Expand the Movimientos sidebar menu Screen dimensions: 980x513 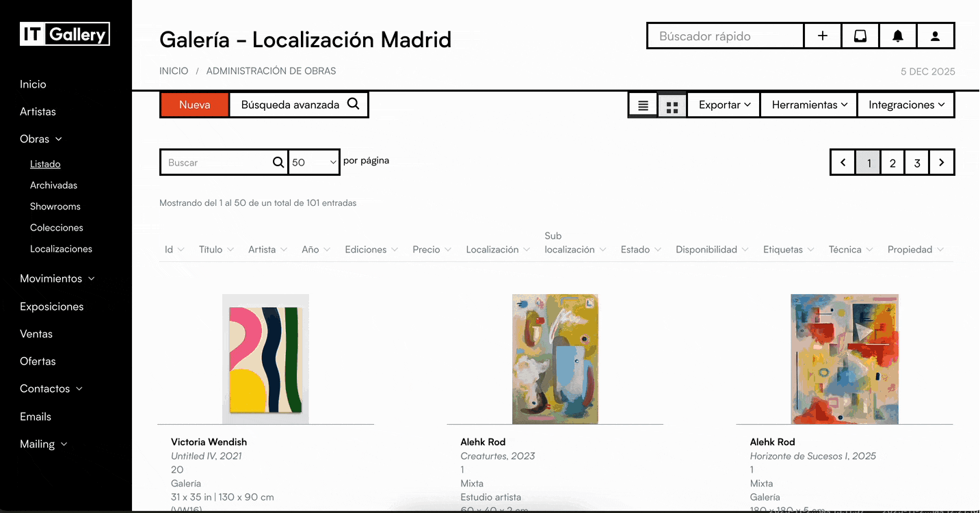click(57, 278)
